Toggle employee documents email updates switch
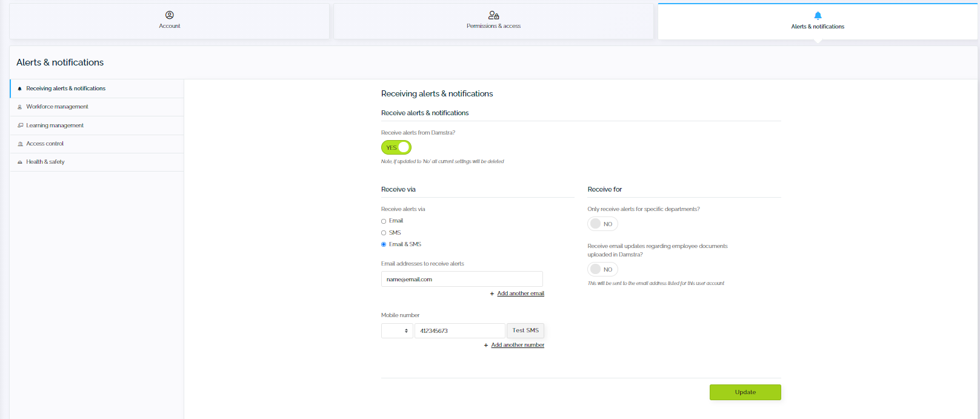The height and width of the screenshot is (419, 980). coord(602,269)
